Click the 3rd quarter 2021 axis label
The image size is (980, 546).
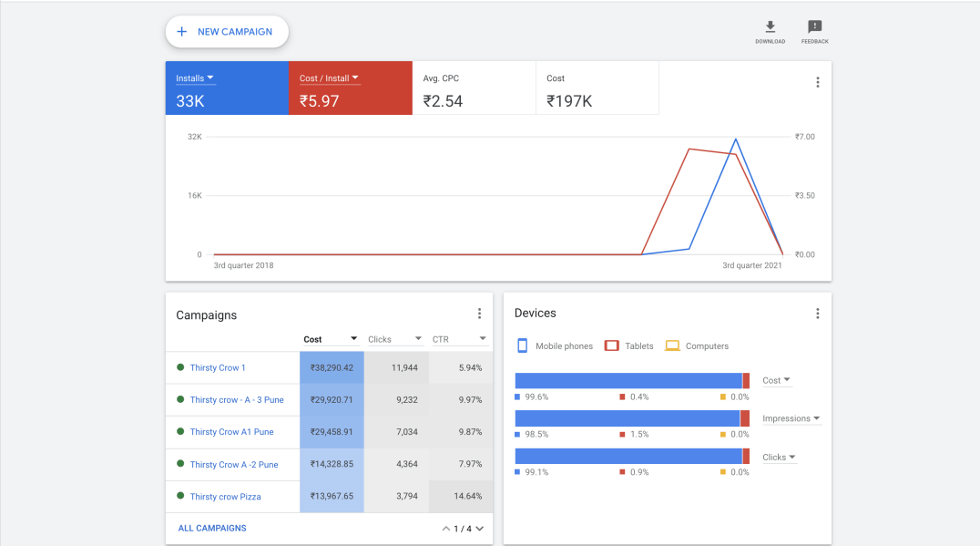752,265
